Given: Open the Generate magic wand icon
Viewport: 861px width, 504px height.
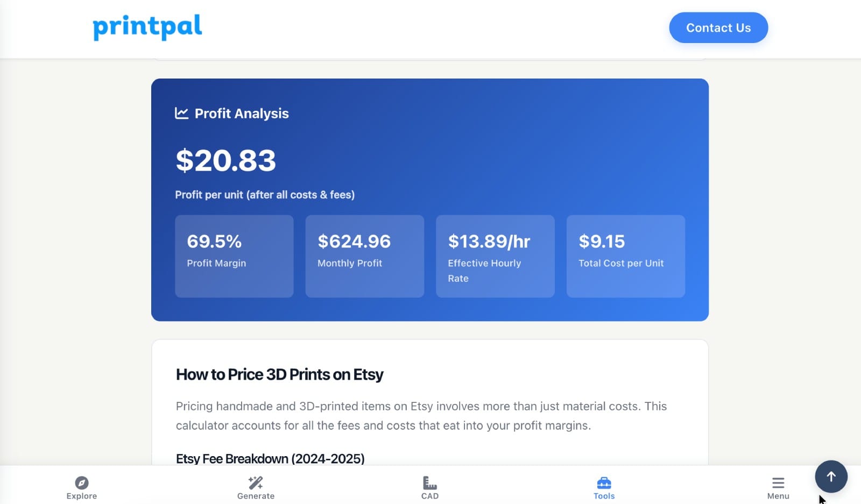Looking at the screenshot, I should 256,482.
